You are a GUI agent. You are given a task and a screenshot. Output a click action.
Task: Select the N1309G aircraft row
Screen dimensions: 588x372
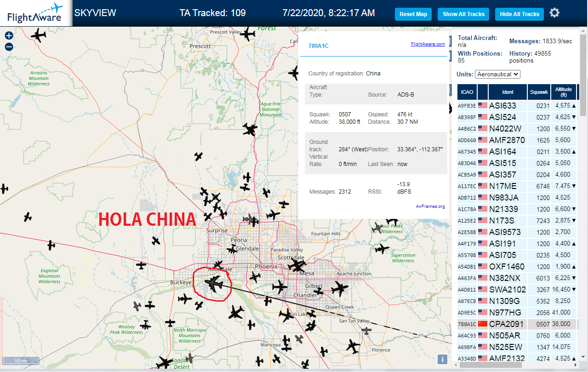coord(518,301)
